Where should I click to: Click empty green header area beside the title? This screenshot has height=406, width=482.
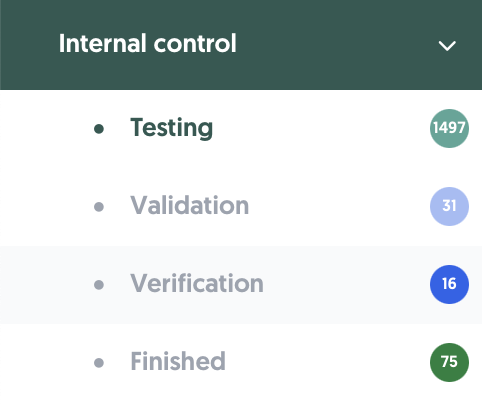pos(333,45)
